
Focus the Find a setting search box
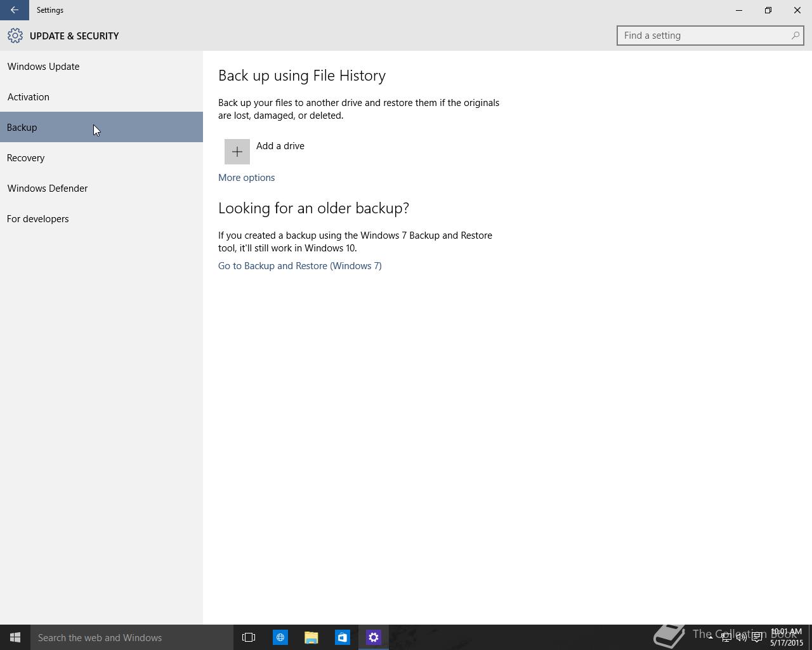click(x=710, y=36)
